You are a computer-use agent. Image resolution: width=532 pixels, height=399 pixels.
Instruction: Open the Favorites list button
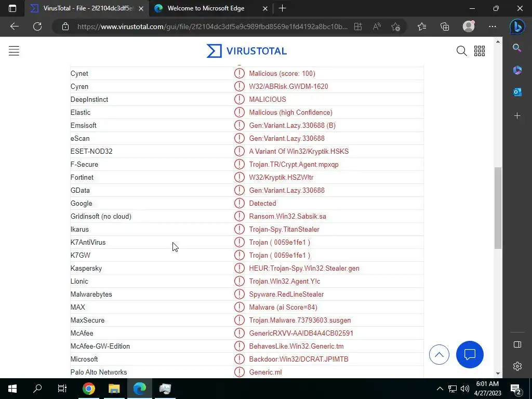click(422, 26)
